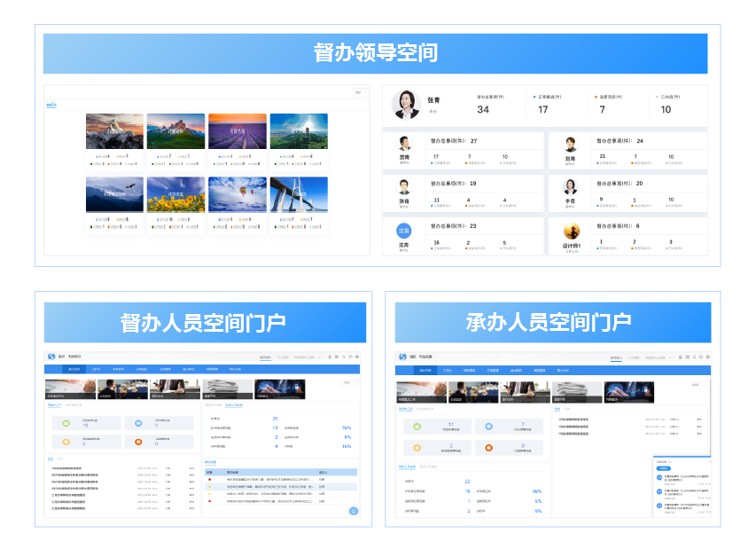Click avatar in card showing total 19
Image resolution: width=756 pixels, height=557 pixels.
pyautogui.click(x=404, y=186)
